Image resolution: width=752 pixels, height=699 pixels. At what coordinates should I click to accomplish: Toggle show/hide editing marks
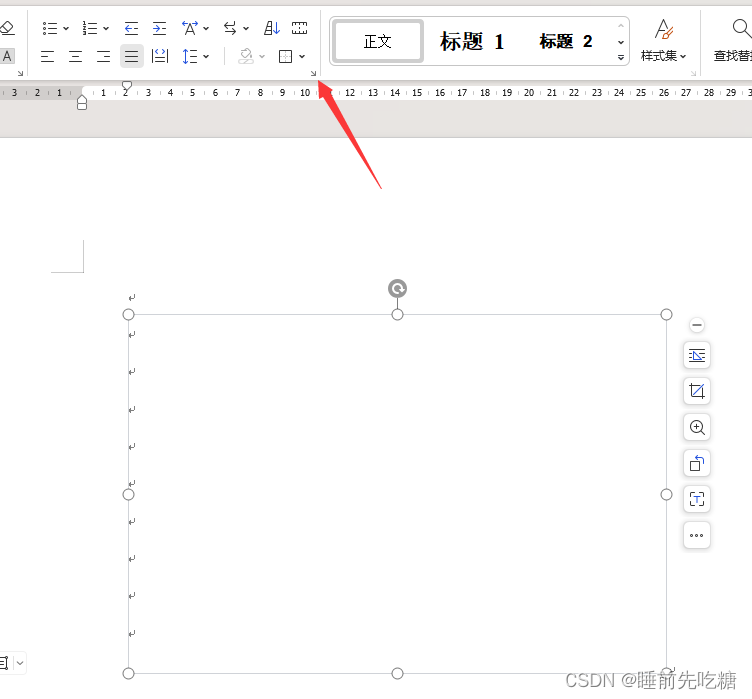click(x=300, y=28)
